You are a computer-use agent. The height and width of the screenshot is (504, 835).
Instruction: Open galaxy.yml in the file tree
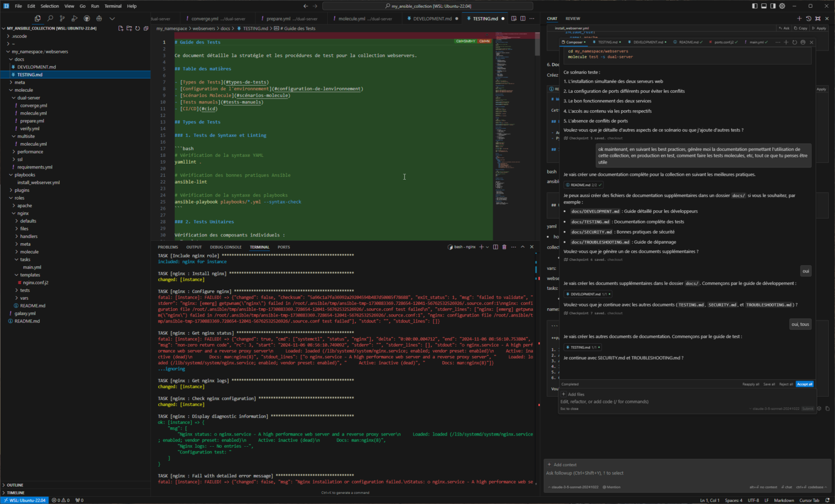tap(25, 314)
